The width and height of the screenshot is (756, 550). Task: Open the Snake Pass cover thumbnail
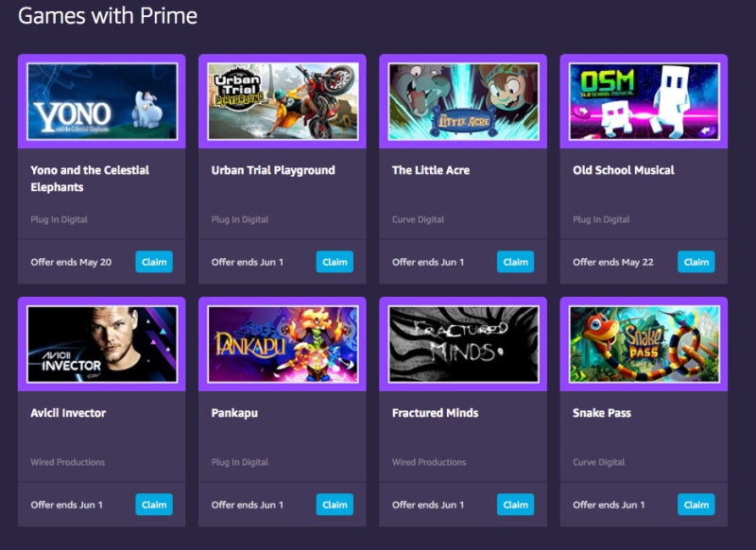(644, 344)
